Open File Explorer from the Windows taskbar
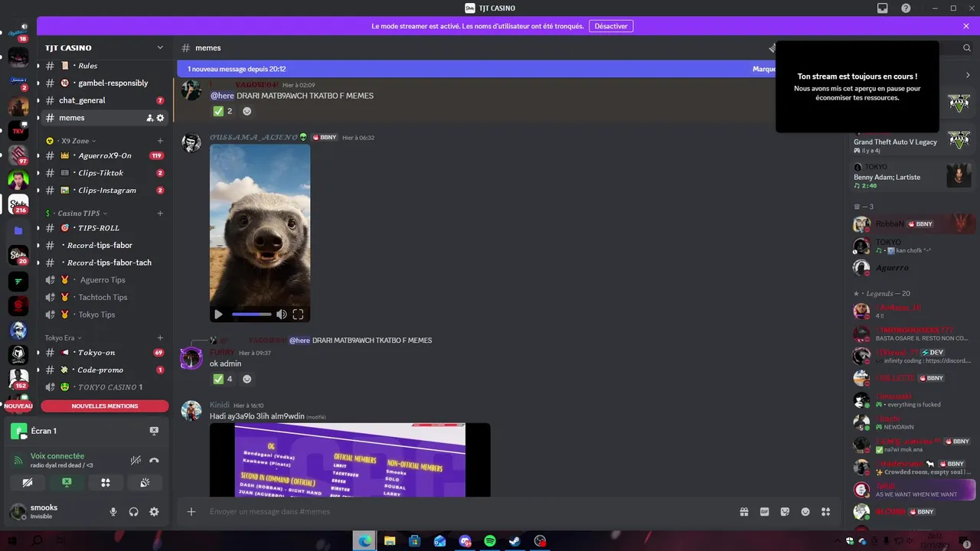 pyautogui.click(x=390, y=541)
